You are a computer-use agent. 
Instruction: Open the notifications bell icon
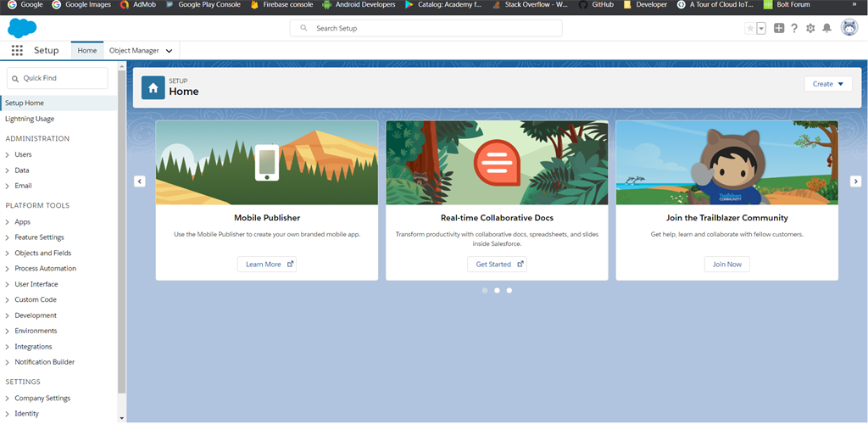click(x=826, y=28)
